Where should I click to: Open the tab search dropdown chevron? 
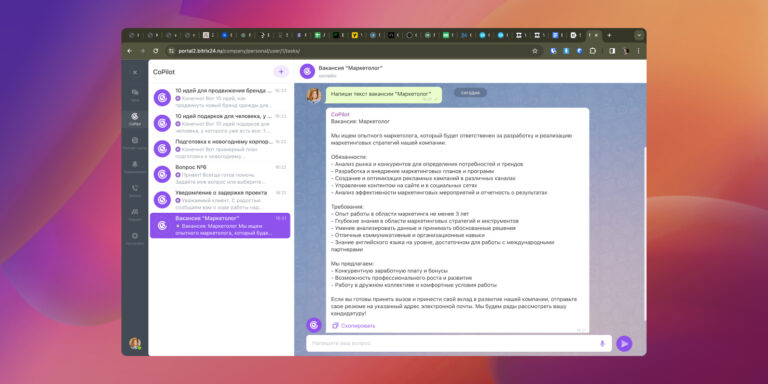[639, 35]
